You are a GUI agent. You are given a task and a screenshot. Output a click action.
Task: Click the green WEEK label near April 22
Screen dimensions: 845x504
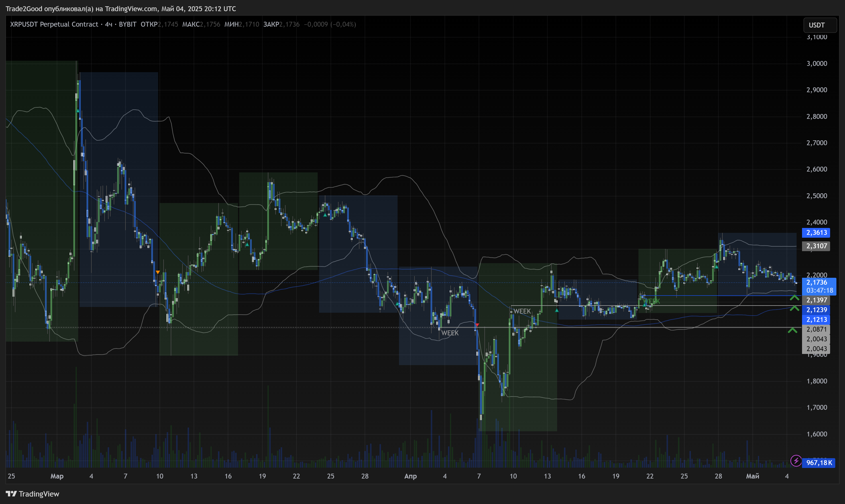pyautogui.click(x=651, y=301)
